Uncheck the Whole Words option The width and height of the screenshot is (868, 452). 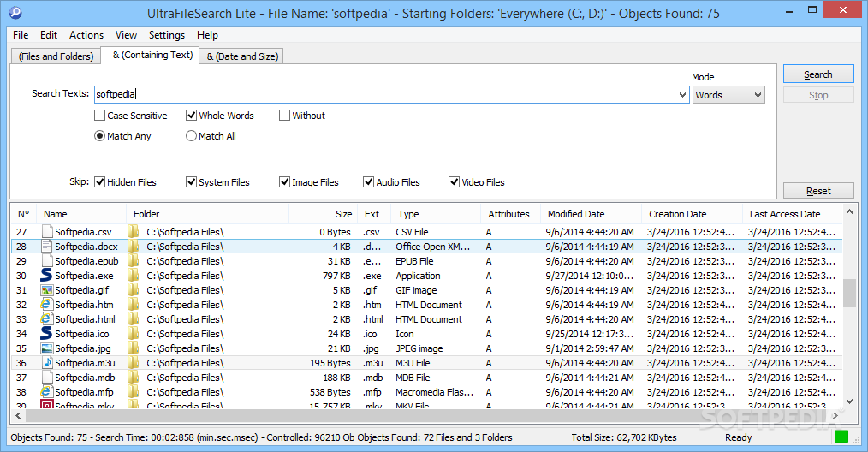192,116
